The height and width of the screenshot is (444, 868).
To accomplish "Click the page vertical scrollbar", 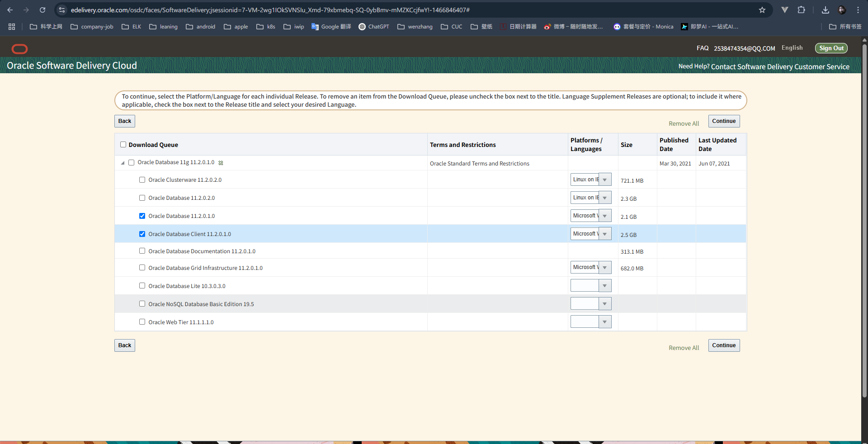I will [x=864, y=222].
